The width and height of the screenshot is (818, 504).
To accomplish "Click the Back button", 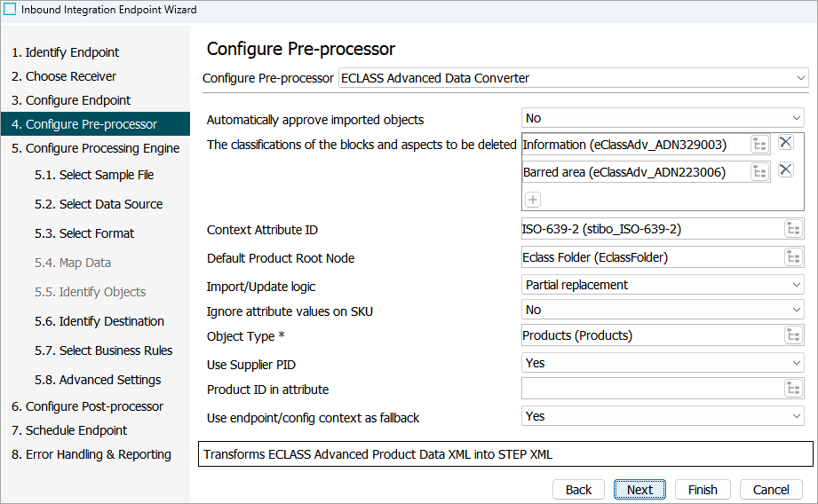I will [x=578, y=490].
